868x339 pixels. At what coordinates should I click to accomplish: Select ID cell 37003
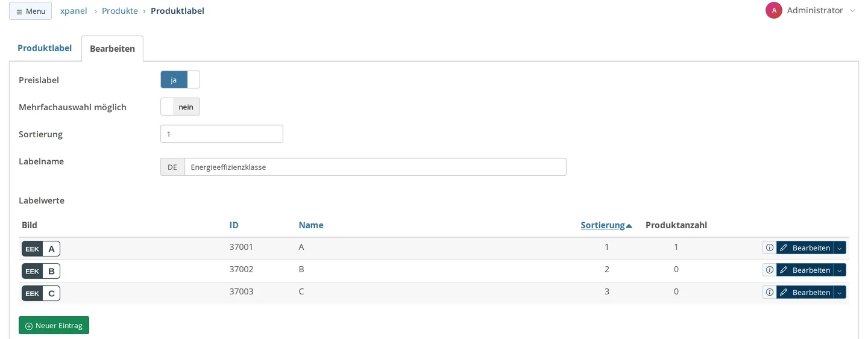click(241, 291)
